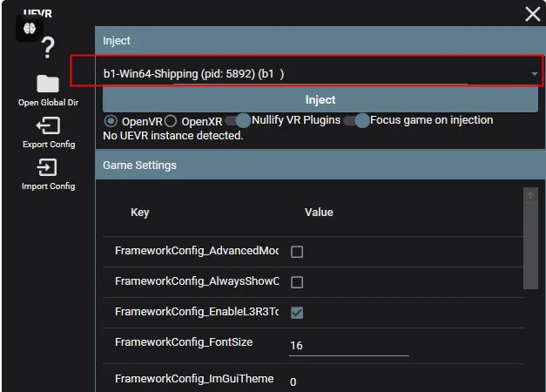Click the Export Config icon
The height and width of the screenshot is (392, 546).
point(48,126)
